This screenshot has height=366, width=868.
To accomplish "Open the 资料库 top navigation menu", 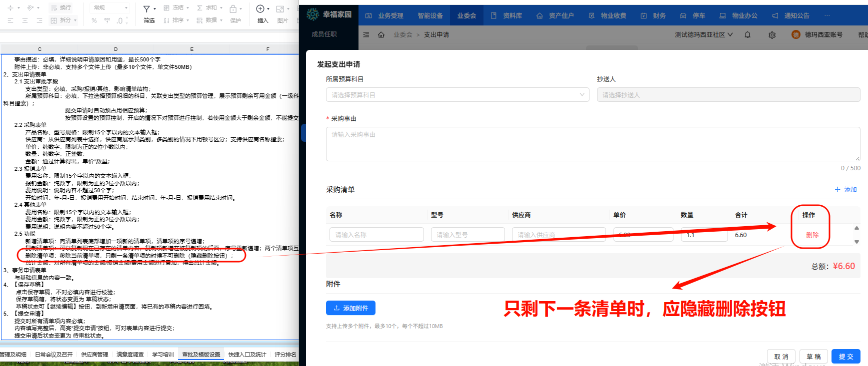I will click(506, 16).
